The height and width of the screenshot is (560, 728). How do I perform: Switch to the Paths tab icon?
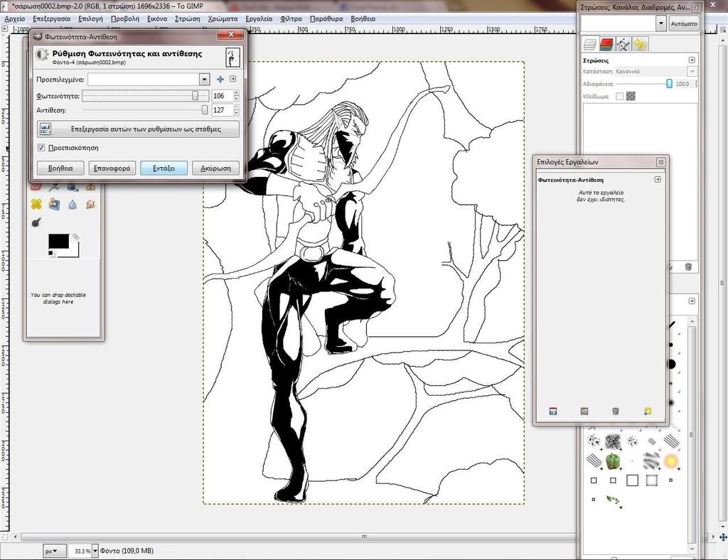[x=623, y=45]
